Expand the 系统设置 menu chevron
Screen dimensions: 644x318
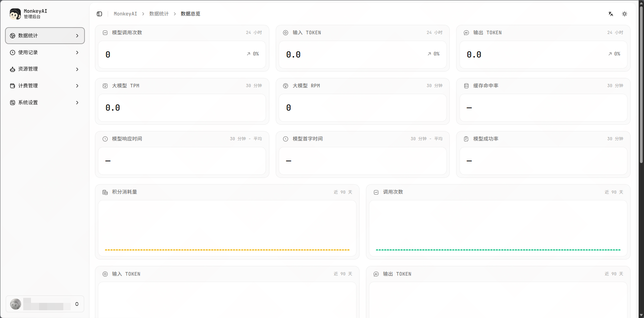coord(77,103)
